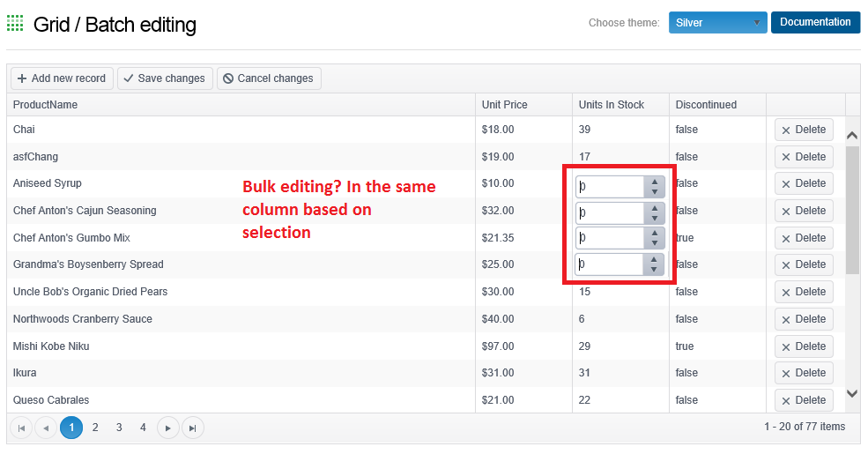Decrease Units In Stock for Grandma's Boysenberry Spread
The image size is (868, 454).
click(654, 270)
